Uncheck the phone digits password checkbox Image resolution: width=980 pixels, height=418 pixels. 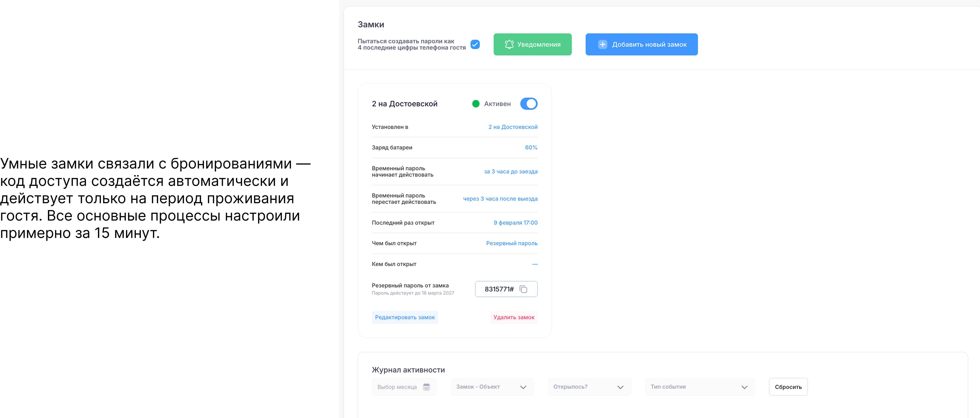475,44
